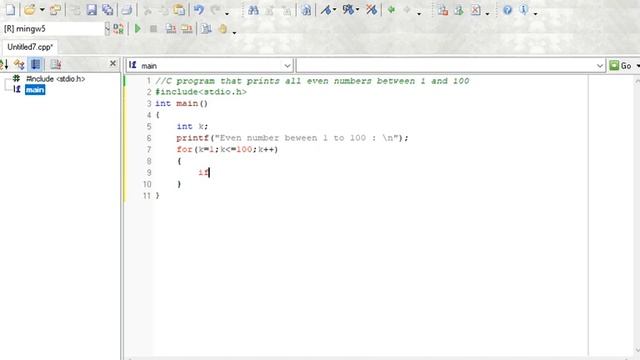
Task: Click line number 10 in the gutter
Action: (147, 184)
